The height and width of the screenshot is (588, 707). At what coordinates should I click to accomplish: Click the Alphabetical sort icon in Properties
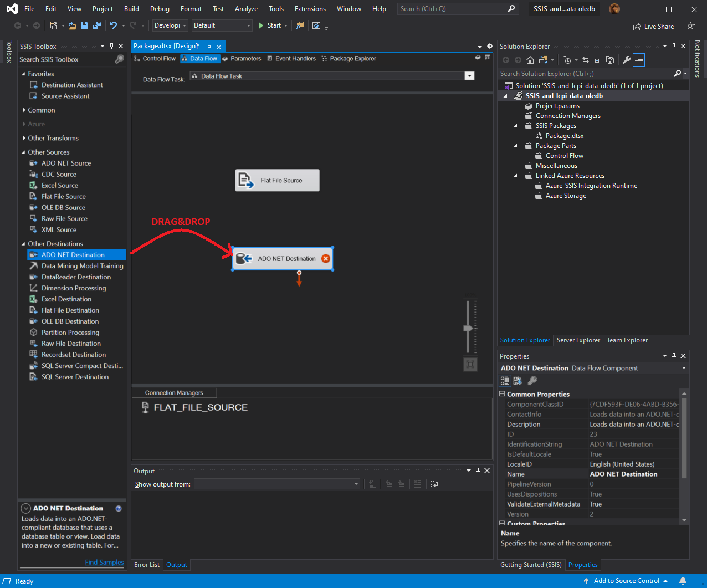point(518,381)
